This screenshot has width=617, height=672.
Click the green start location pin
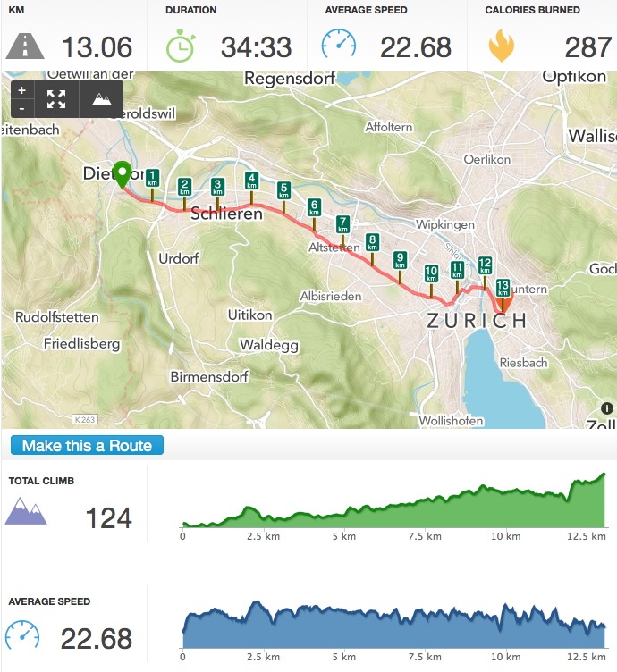122,172
